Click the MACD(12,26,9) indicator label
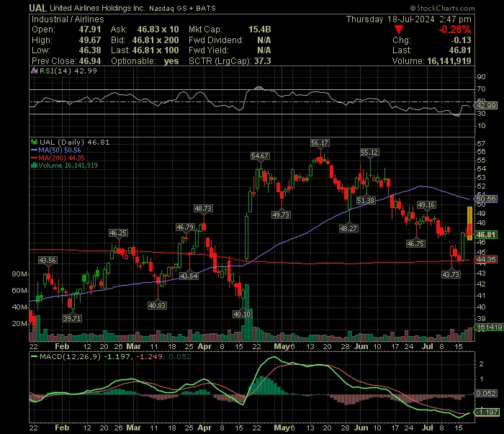This screenshot has width=504, height=434. coord(70,356)
